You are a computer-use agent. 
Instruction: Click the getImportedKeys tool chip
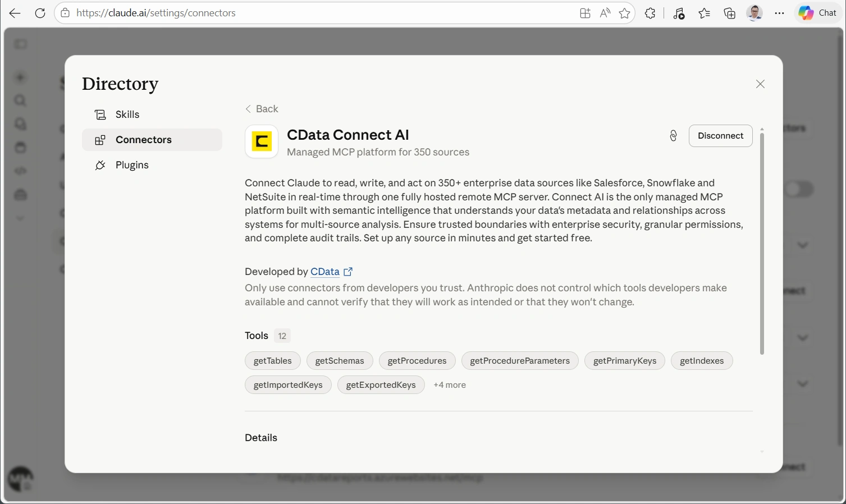tap(288, 385)
